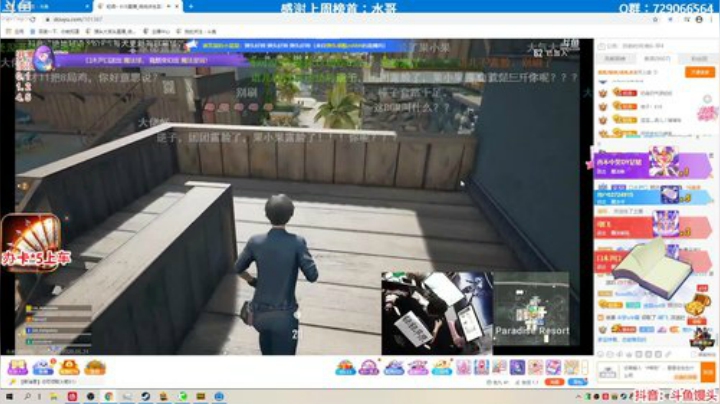
Task: Switch to the active Douyu stream tab
Action: [x=138, y=6]
